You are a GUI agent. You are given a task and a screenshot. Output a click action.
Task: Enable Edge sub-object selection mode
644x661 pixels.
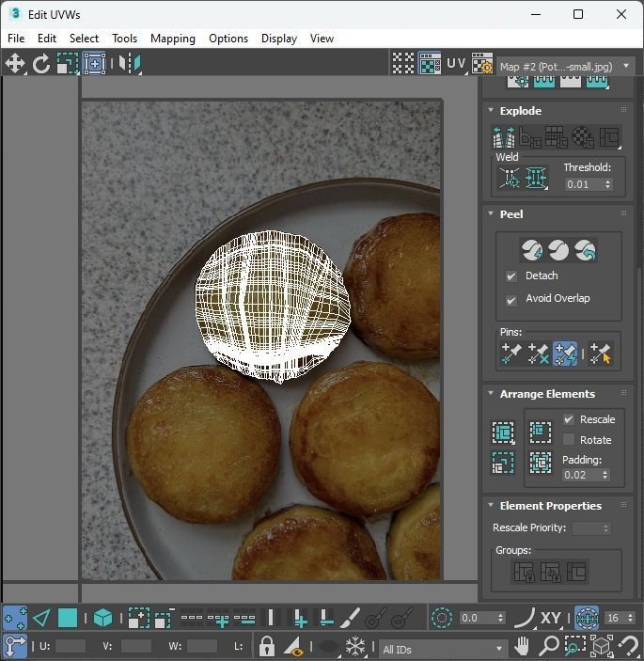[41, 619]
